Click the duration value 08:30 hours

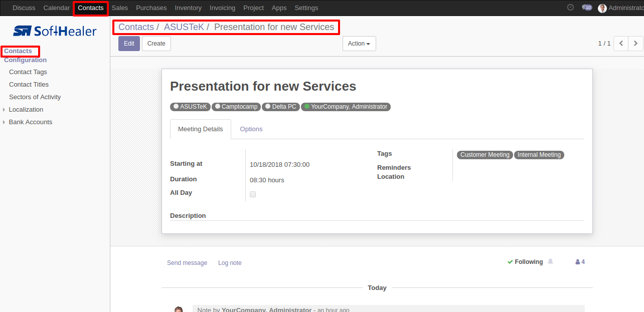tap(267, 180)
